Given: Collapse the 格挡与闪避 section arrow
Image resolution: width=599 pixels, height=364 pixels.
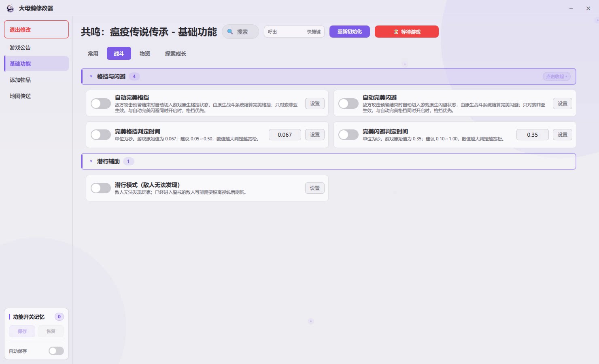Looking at the screenshot, I should pos(91,76).
